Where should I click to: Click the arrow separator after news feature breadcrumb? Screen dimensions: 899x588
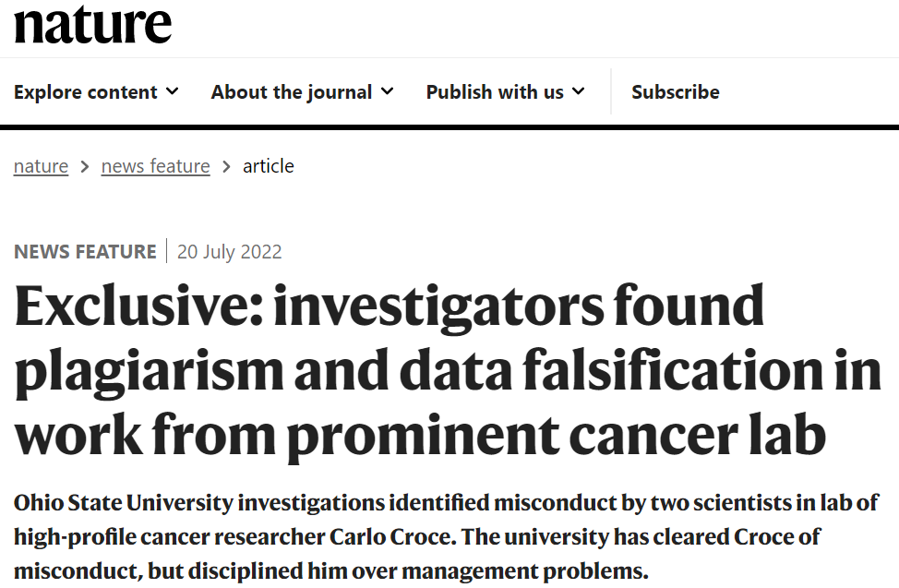226,167
